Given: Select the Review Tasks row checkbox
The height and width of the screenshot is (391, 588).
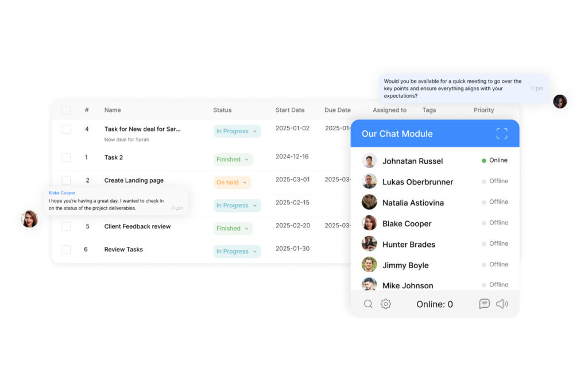Looking at the screenshot, I should [66, 249].
